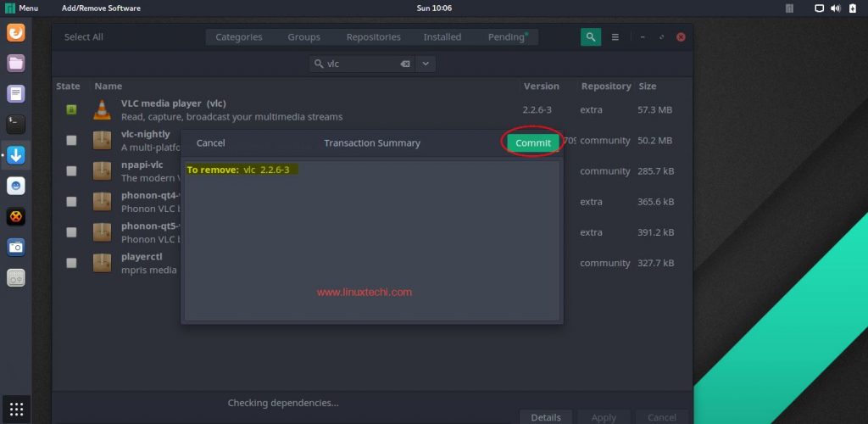Cancel the Transaction Summary dialog

[x=211, y=142]
